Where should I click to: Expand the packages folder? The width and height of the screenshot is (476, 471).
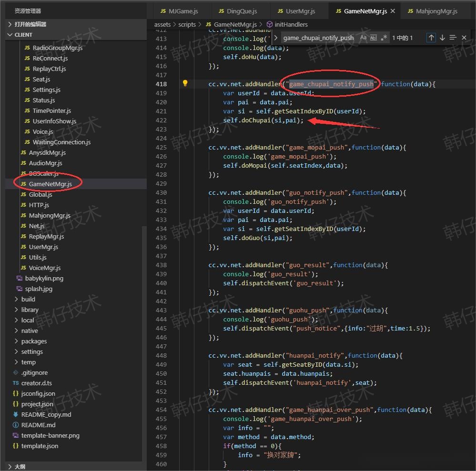point(34,341)
